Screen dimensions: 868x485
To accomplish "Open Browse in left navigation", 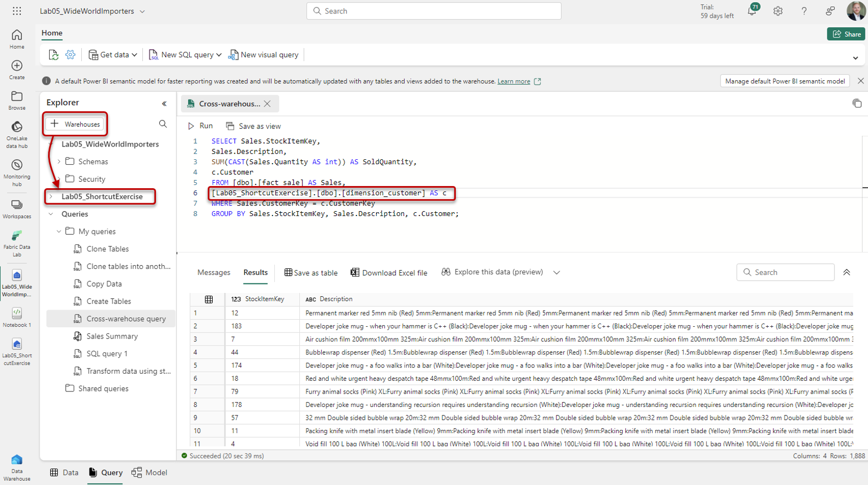I will point(17,100).
